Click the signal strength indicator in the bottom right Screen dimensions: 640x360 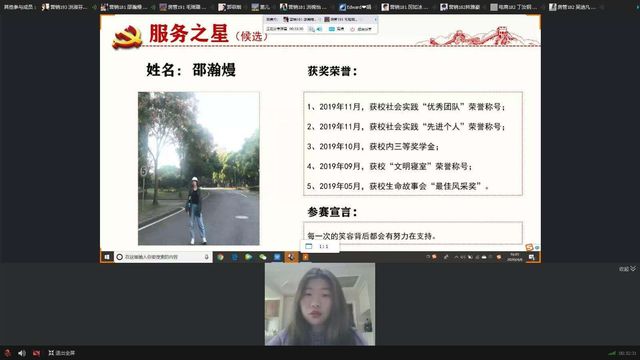(x=612, y=353)
